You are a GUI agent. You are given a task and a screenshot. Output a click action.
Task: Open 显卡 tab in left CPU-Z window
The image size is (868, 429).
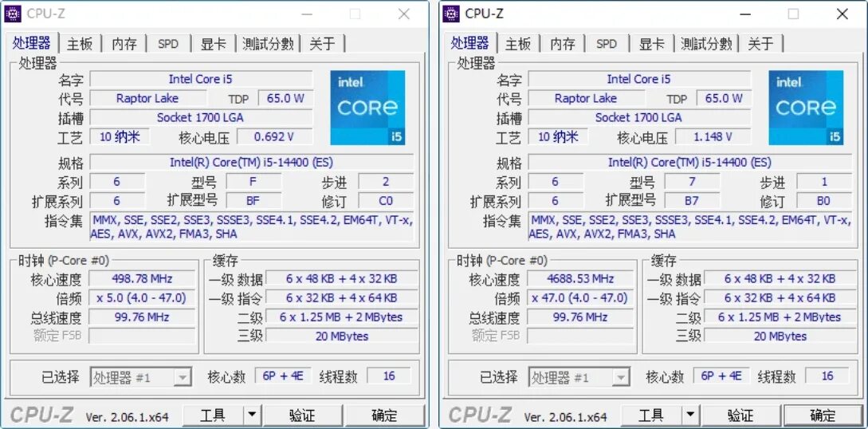(213, 44)
